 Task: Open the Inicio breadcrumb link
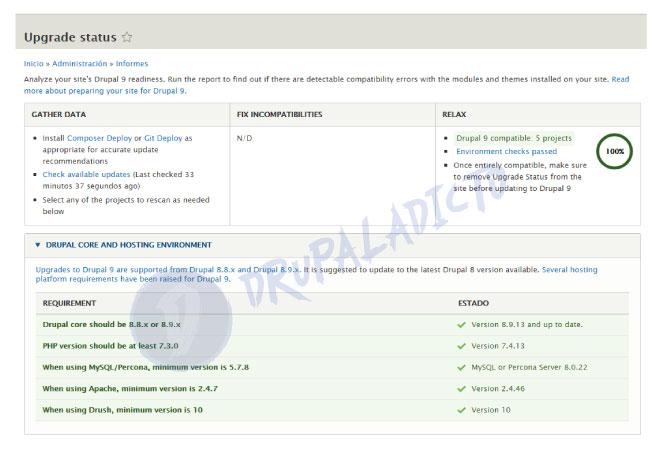pos(33,63)
